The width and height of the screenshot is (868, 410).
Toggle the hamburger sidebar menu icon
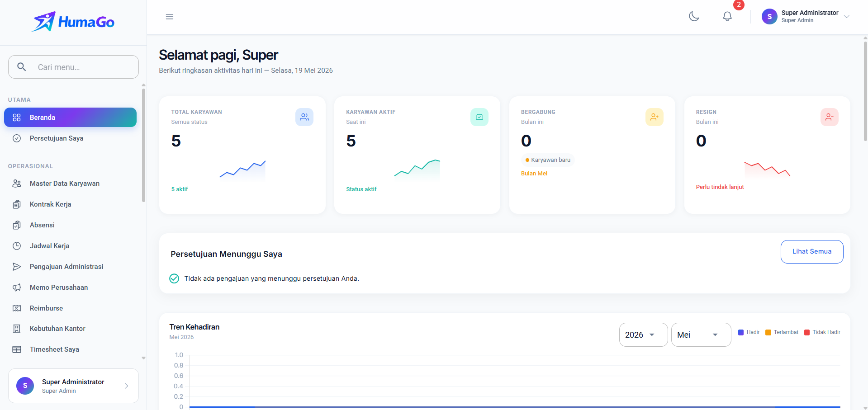pos(170,17)
